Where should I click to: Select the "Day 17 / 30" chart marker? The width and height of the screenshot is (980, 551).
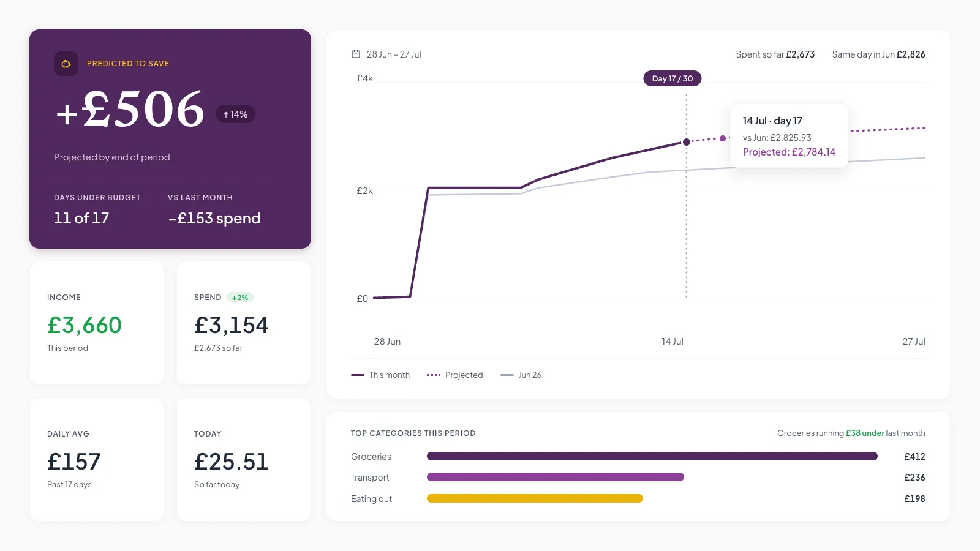[673, 78]
